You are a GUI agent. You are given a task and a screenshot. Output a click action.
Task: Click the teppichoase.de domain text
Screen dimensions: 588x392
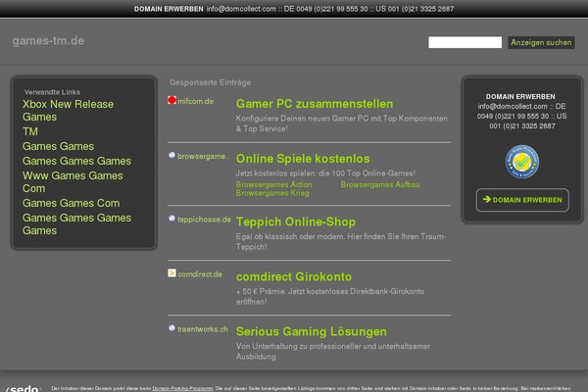(x=204, y=220)
